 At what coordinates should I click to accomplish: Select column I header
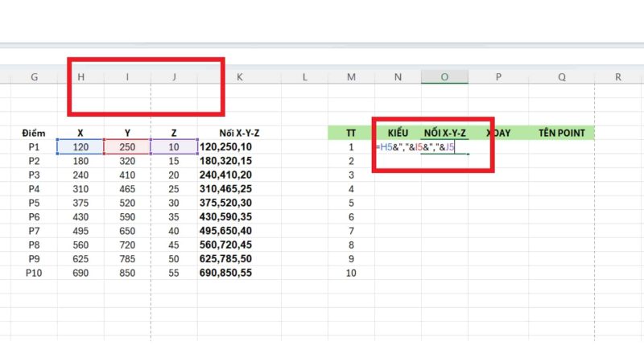127,76
